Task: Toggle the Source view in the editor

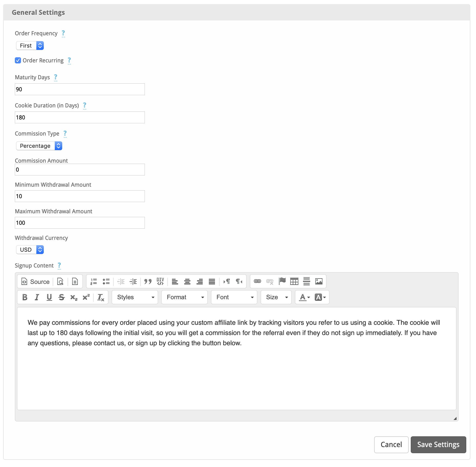Action: click(x=36, y=282)
